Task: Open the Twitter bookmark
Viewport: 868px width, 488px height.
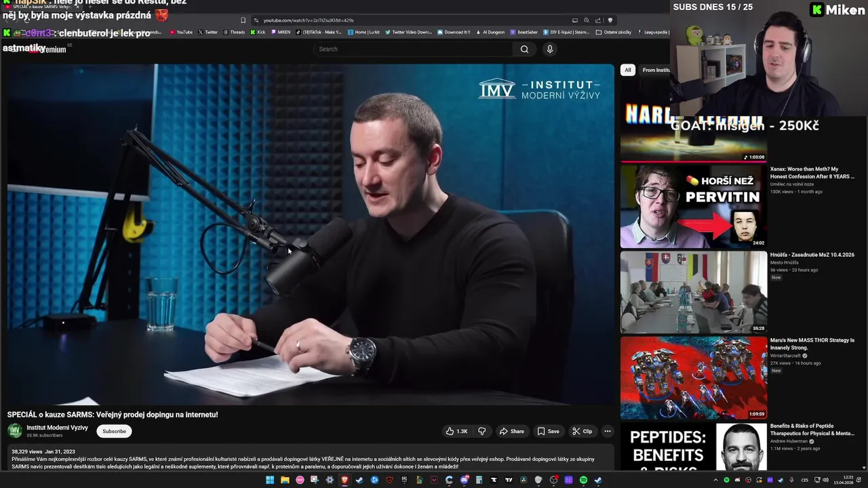Action: coord(208,32)
